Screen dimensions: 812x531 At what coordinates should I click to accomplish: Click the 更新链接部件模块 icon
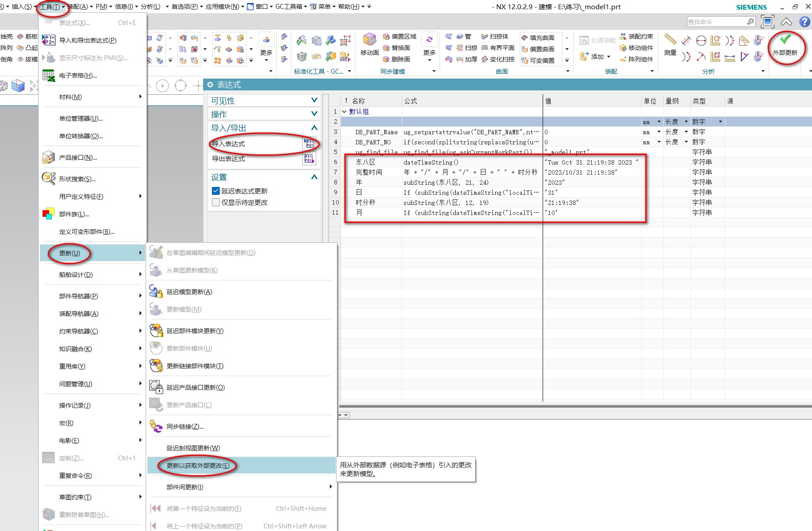pos(156,366)
